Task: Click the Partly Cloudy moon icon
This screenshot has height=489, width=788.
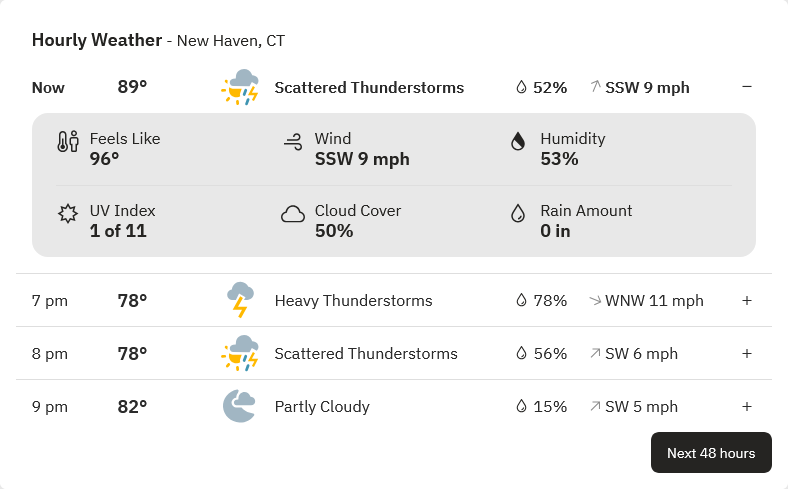Action: [x=239, y=406]
